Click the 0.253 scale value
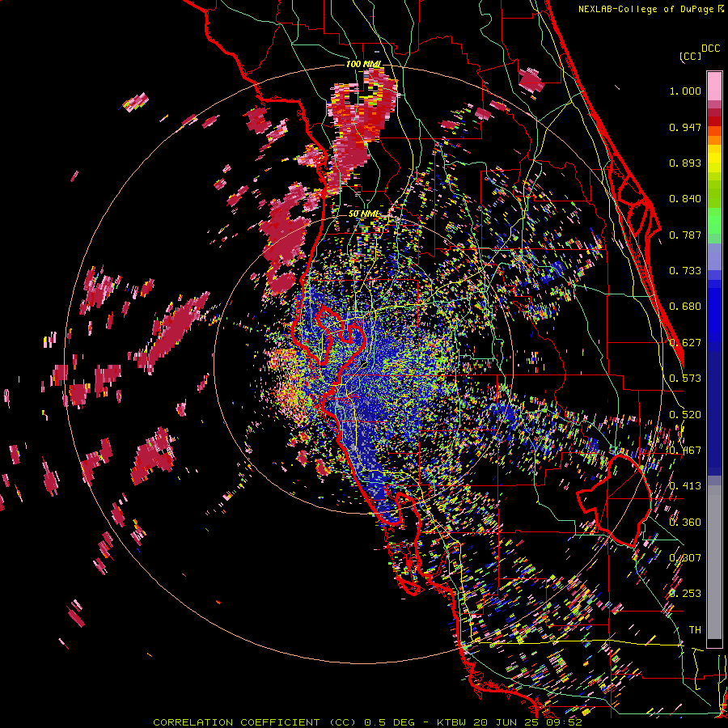Image resolution: width=728 pixels, height=728 pixels. pyautogui.click(x=685, y=594)
